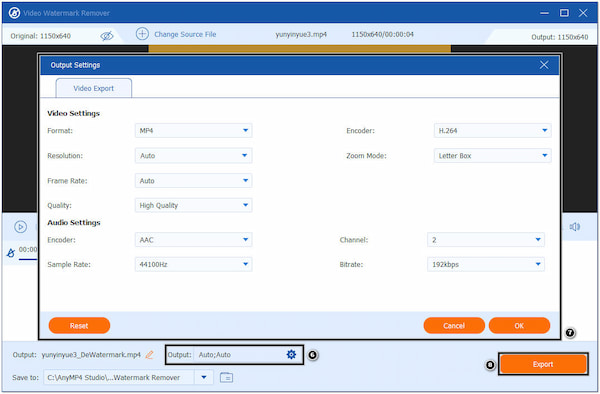Image resolution: width=600 pixels, height=394 pixels.
Task: Click the Cancel button in Output Settings
Action: click(454, 326)
